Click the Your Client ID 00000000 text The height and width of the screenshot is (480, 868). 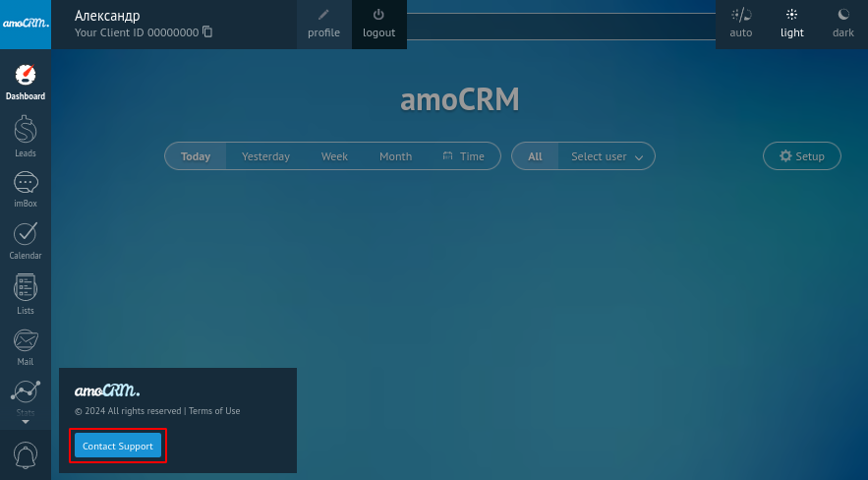point(137,32)
